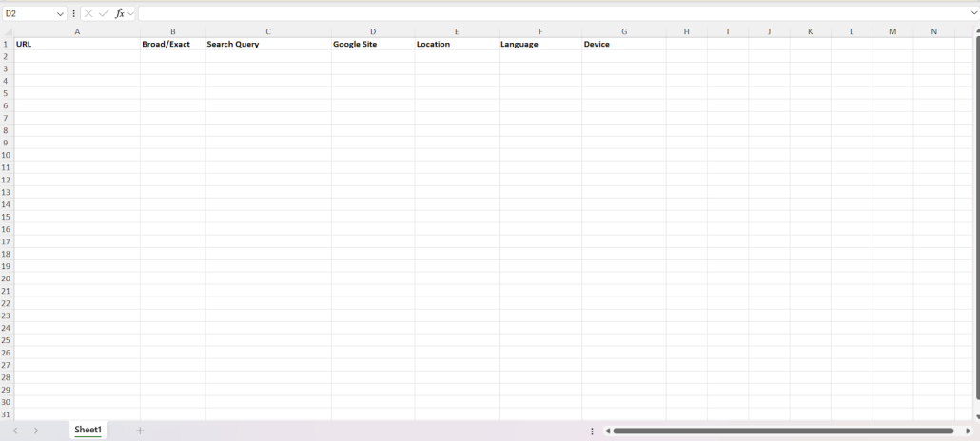Click the horizontal scroll left arrow
980x441 pixels.
pos(607,431)
